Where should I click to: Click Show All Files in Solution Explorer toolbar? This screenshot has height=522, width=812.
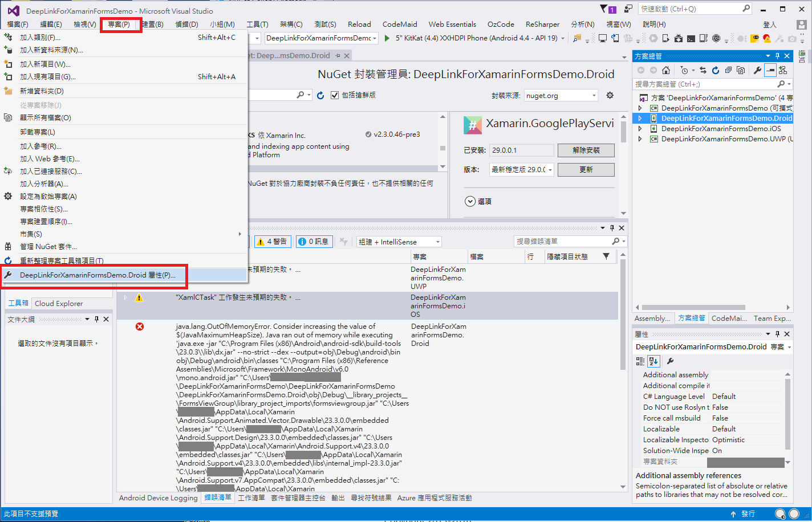click(741, 70)
